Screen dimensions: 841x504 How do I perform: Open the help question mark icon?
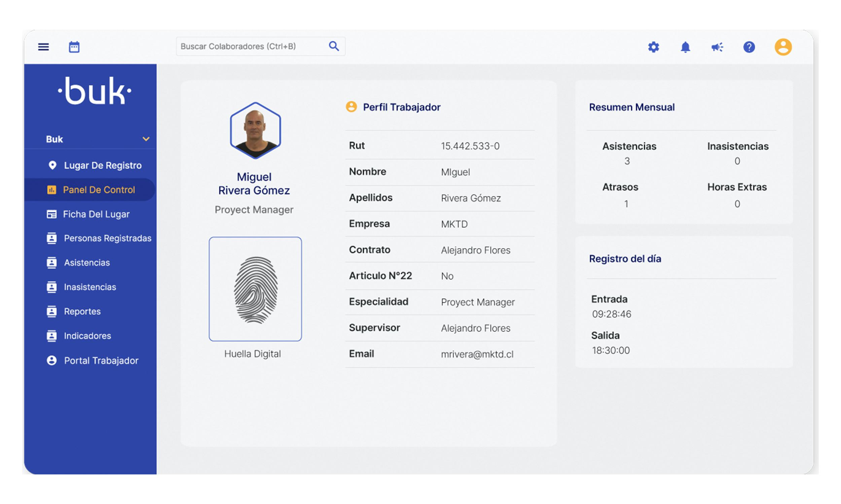click(x=748, y=47)
